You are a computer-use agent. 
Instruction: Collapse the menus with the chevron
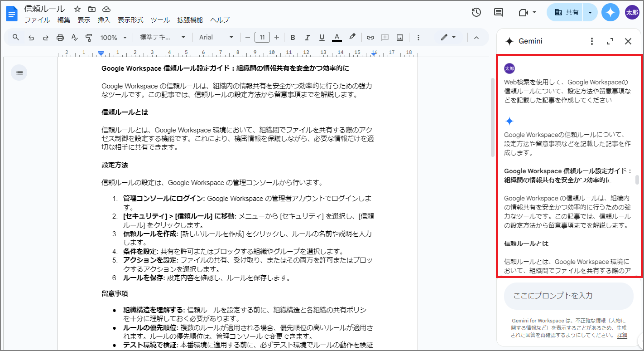(476, 37)
